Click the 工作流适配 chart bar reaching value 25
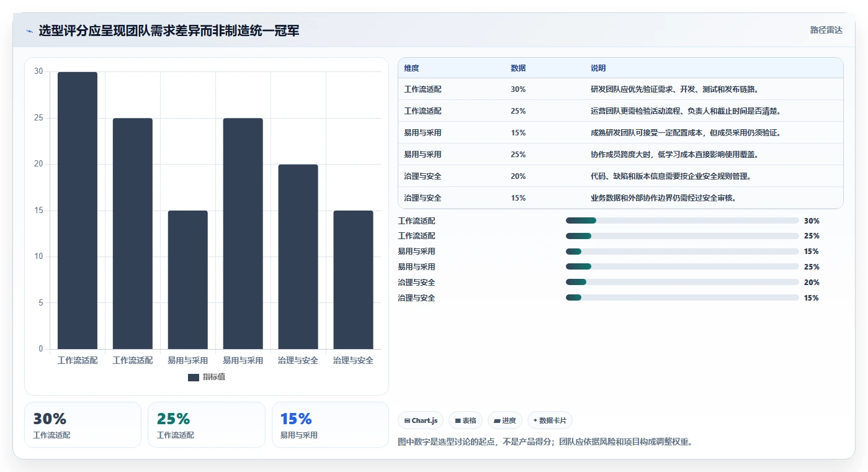Image resolution: width=868 pixels, height=472 pixels. (x=133, y=234)
